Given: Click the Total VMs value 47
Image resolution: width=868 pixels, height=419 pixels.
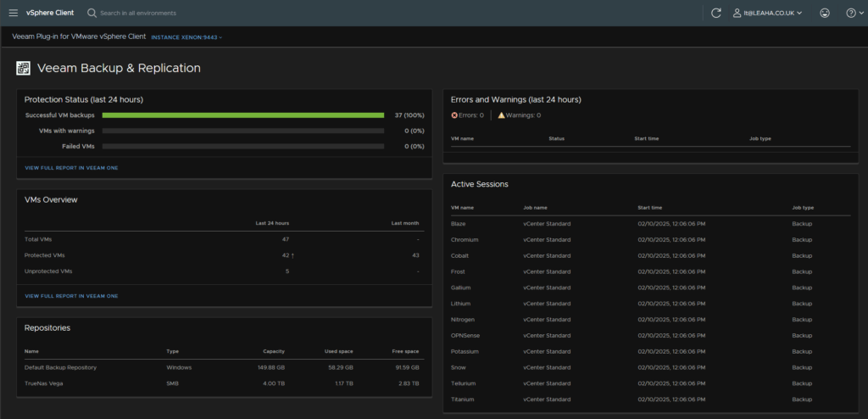Looking at the screenshot, I should (286, 239).
